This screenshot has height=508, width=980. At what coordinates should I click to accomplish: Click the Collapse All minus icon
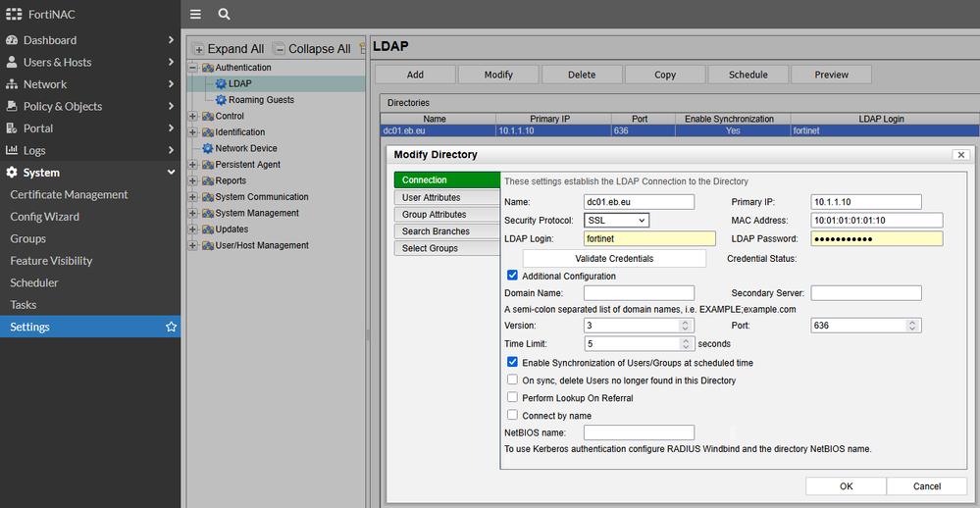(x=280, y=49)
